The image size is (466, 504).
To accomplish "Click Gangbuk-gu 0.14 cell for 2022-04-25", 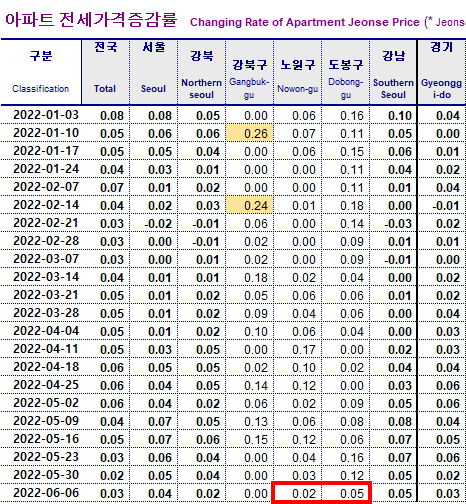I will pos(250,385).
